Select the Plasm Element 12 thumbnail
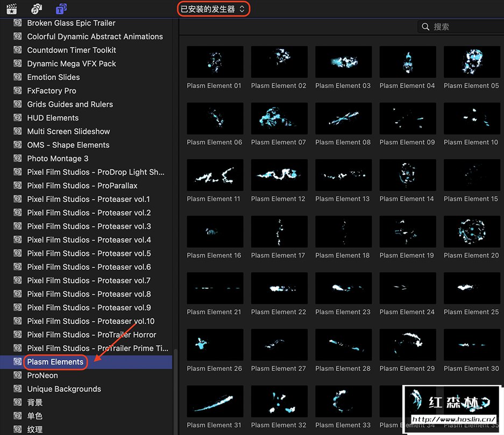 click(x=279, y=175)
